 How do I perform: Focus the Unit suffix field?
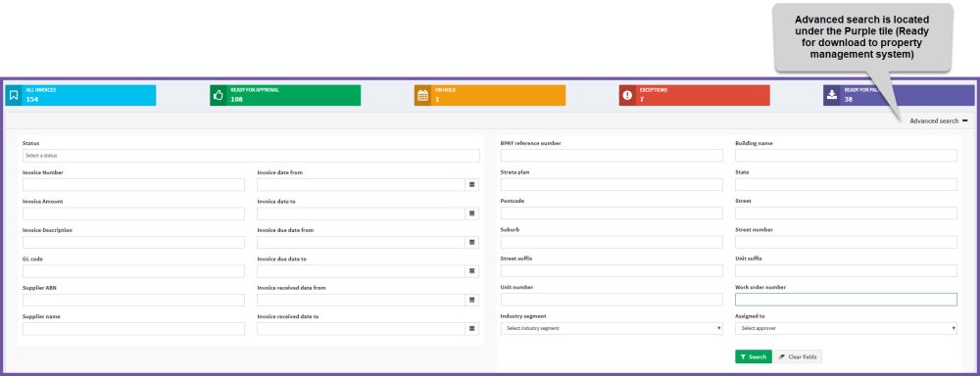[x=847, y=270]
